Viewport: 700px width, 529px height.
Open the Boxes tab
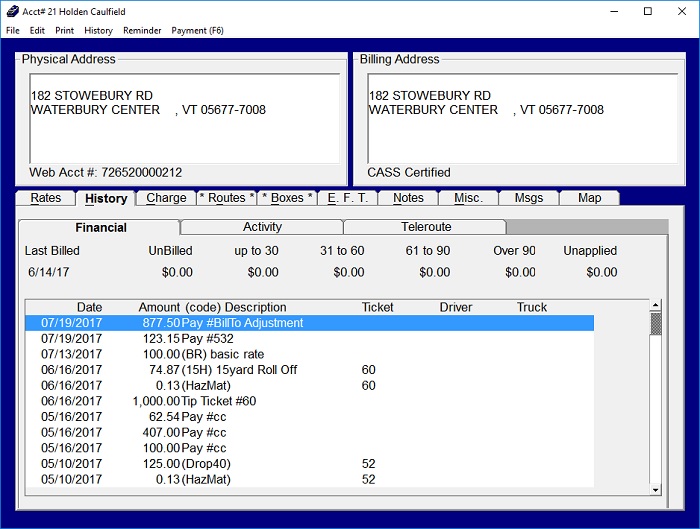[288, 198]
